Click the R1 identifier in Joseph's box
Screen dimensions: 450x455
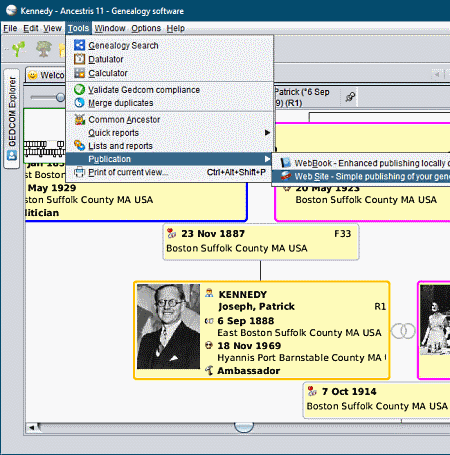point(380,306)
